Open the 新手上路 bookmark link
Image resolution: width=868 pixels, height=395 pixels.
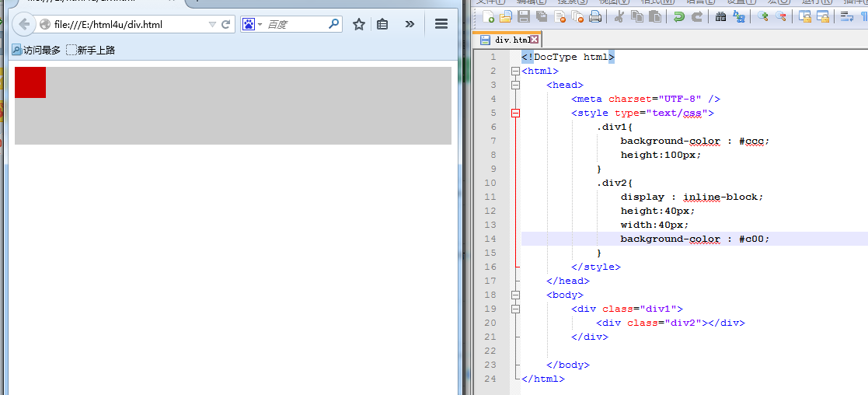(91, 51)
